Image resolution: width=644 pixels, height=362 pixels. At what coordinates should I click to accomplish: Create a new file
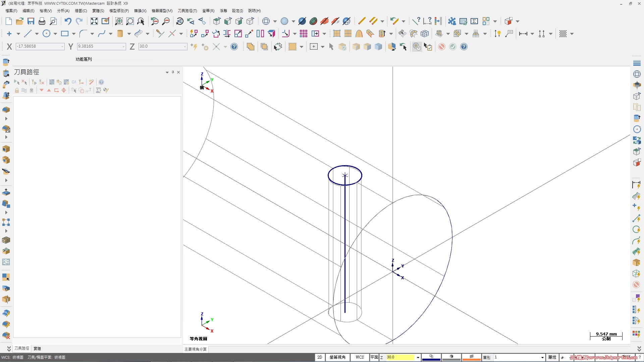(9, 21)
